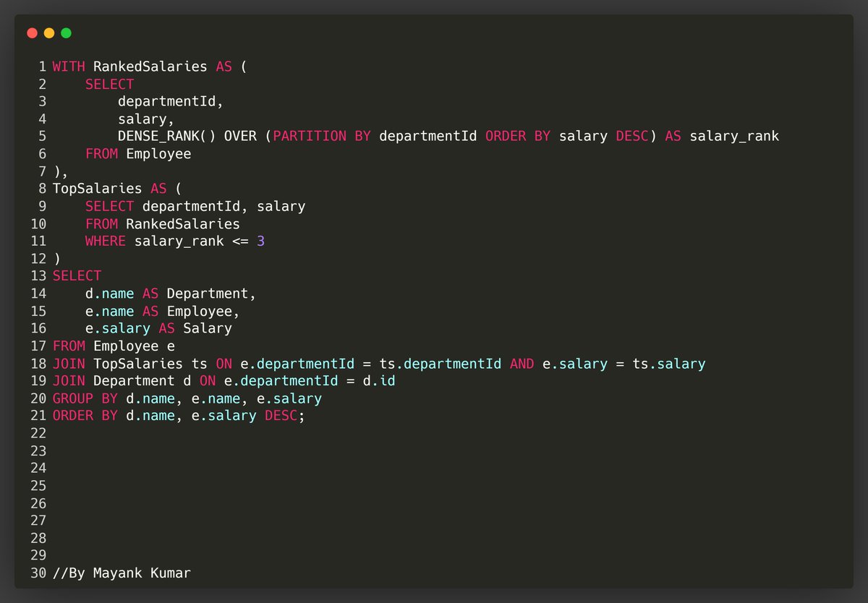Click "ORDER BY" keyword on line 21
The width and height of the screenshot is (868, 603).
[85, 416]
